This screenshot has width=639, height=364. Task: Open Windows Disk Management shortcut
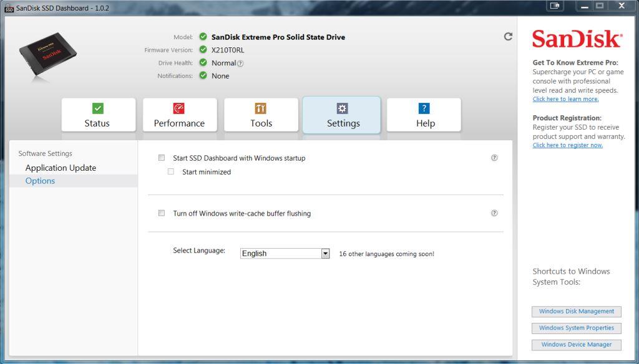[x=576, y=312]
